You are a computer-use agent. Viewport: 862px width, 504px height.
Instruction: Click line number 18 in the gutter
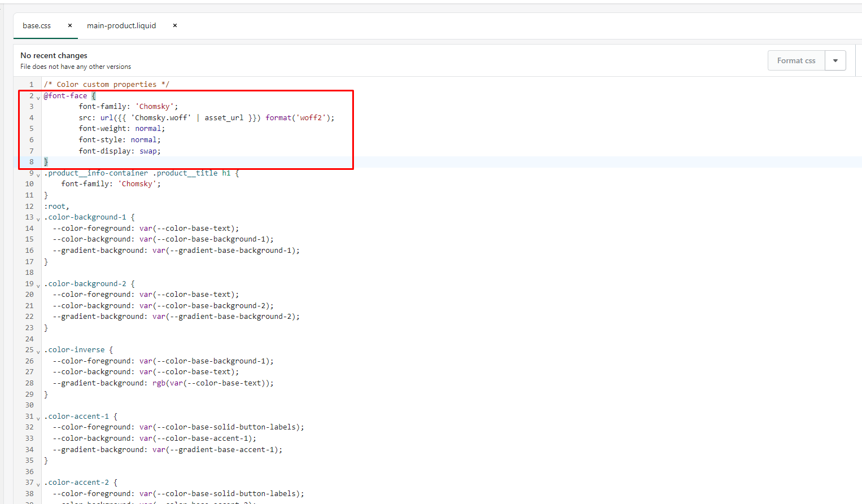(x=29, y=272)
